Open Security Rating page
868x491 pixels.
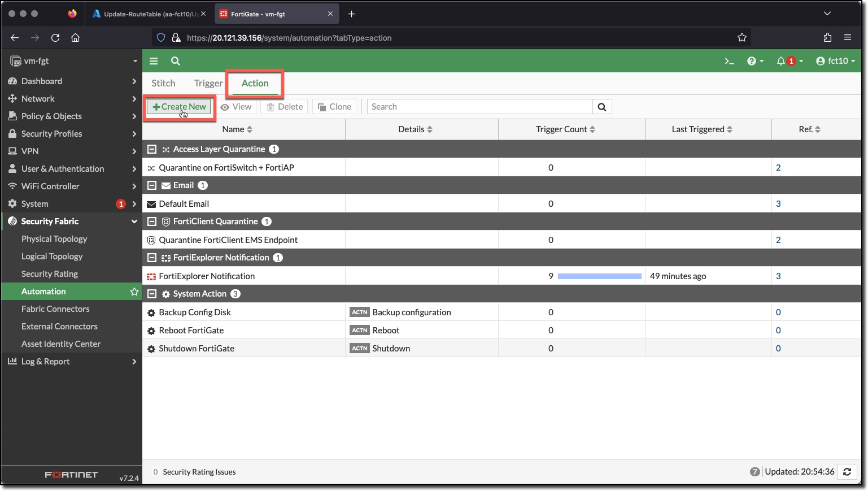50,274
